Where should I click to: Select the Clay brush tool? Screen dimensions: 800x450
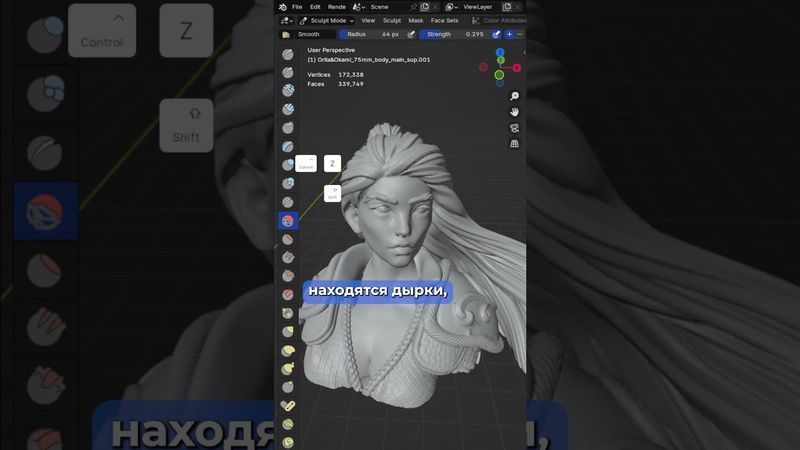[288, 91]
